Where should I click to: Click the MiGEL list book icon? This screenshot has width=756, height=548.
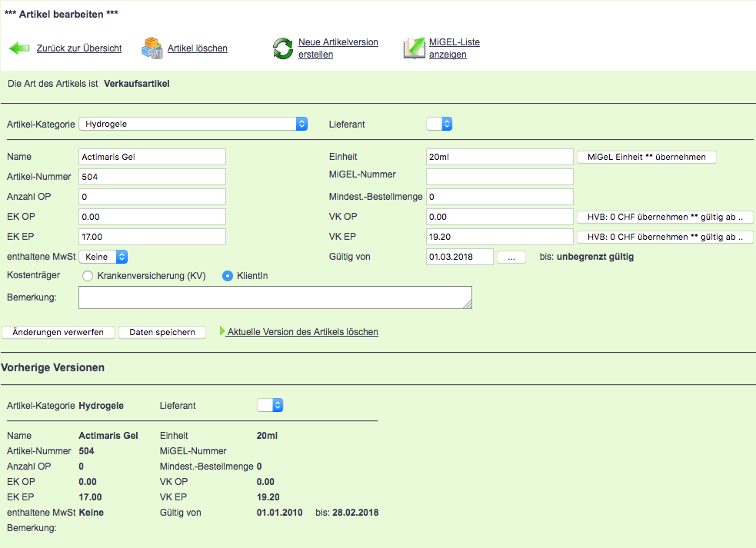point(414,48)
